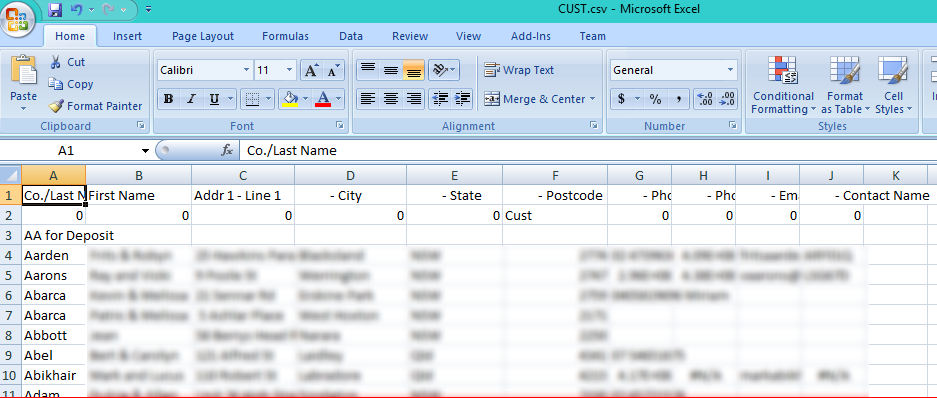
Task: Switch to the Review tab
Action: click(x=410, y=36)
